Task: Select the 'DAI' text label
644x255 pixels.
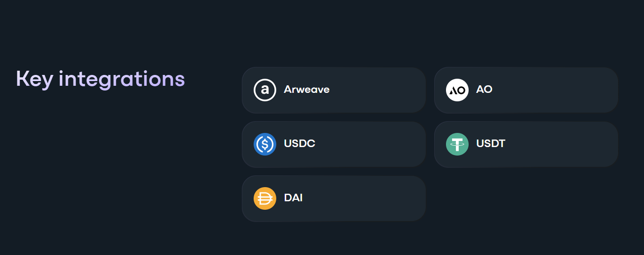Action: 293,198
